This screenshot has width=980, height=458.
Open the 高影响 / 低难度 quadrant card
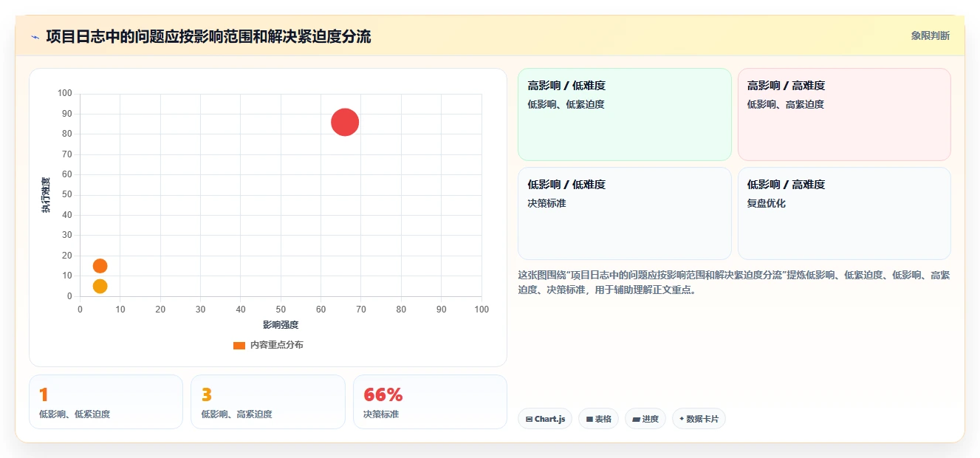point(624,115)
